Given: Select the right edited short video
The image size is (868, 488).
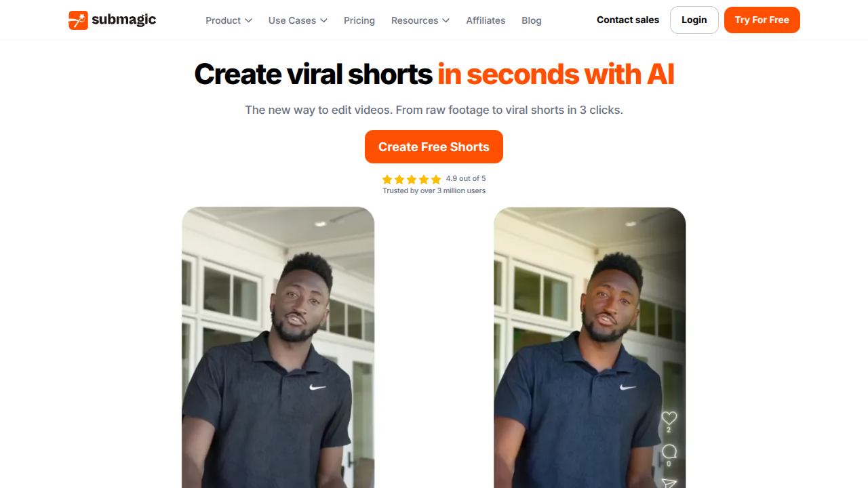Looking at the screenshot, I should click(x=590, y=348).
